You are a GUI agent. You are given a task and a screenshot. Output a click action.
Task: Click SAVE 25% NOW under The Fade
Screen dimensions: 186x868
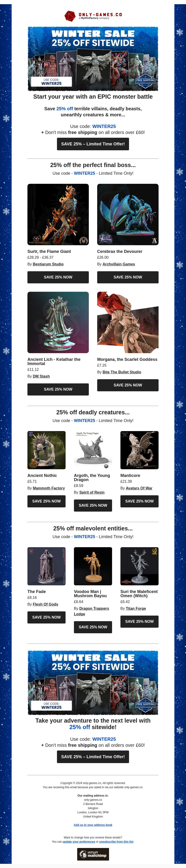46,617
